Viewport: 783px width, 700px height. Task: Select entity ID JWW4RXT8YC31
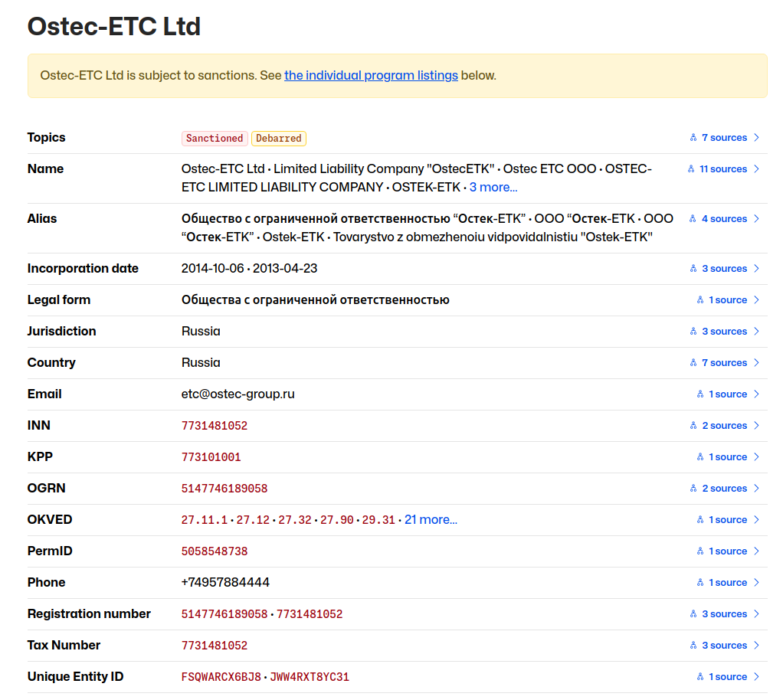[310, 678]
